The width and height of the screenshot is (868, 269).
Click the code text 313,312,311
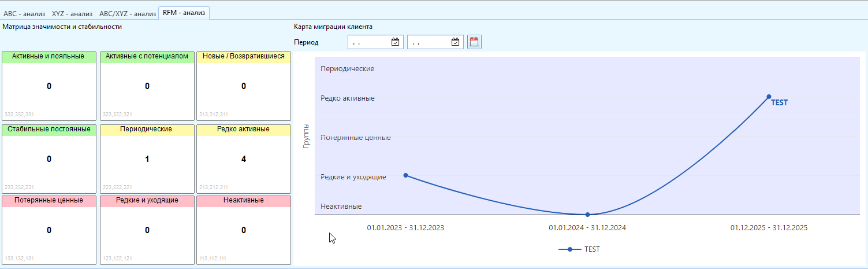click(214, 115)
